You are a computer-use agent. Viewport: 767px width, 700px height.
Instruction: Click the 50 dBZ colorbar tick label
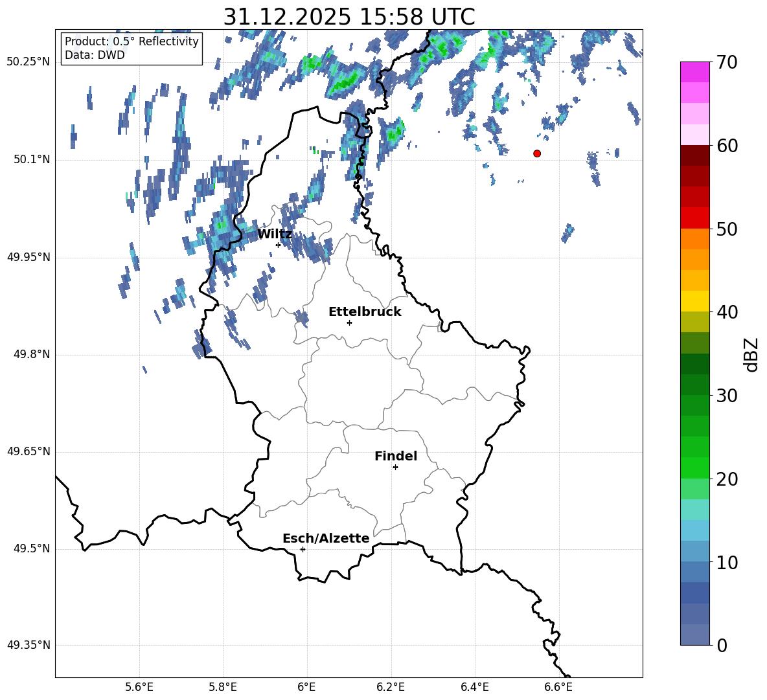pos(727,229)
